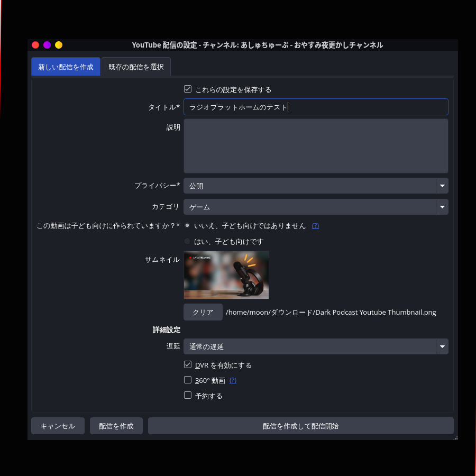Click the yellow window control dot
476x476 pixels.
coord(59,45)
